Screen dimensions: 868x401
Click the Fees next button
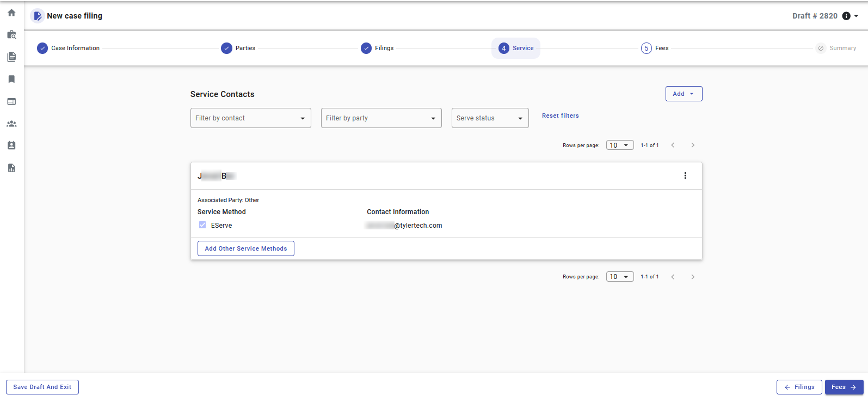(844, 387)
